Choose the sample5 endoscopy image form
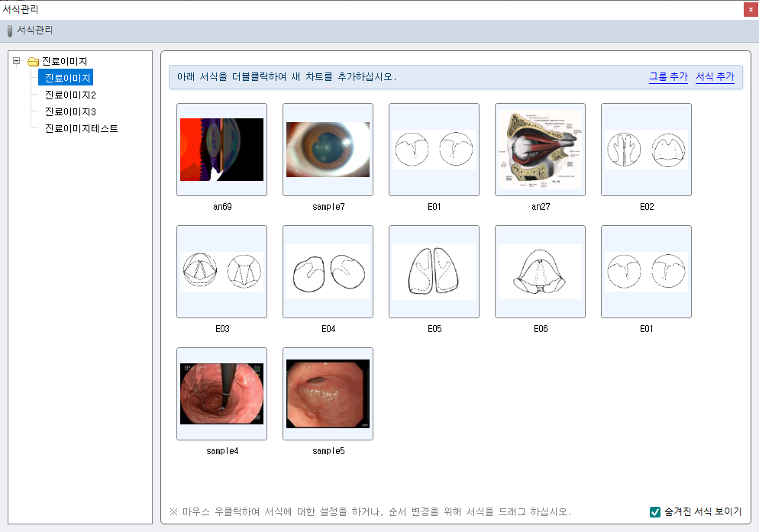759x532 pixels. coord(328,394)
